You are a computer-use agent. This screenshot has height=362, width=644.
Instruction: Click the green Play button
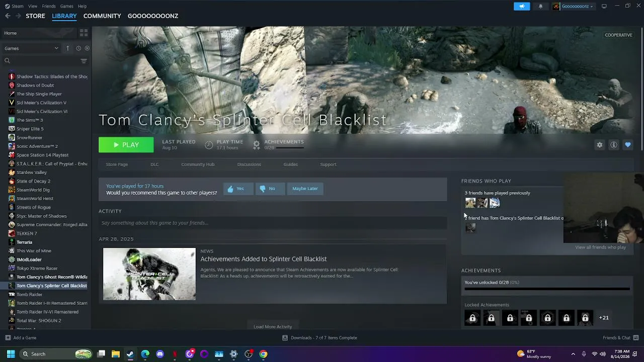point(126,145)
